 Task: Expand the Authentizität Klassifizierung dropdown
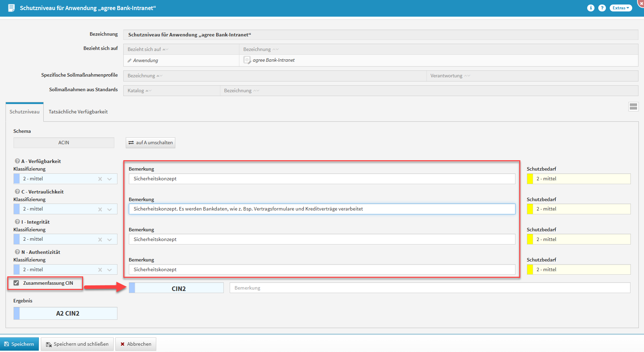point(109,270)
